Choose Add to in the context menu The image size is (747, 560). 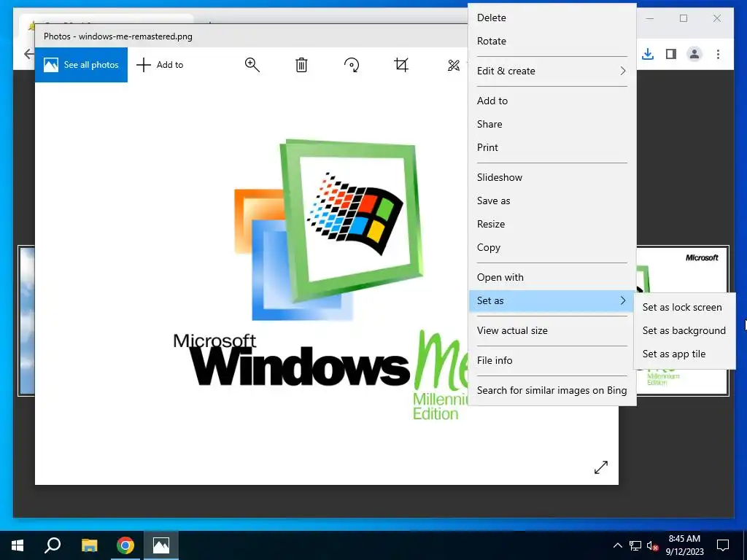coord(552,101)
